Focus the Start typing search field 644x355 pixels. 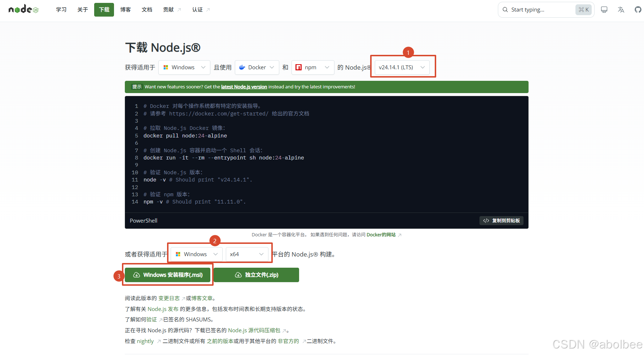546,10
